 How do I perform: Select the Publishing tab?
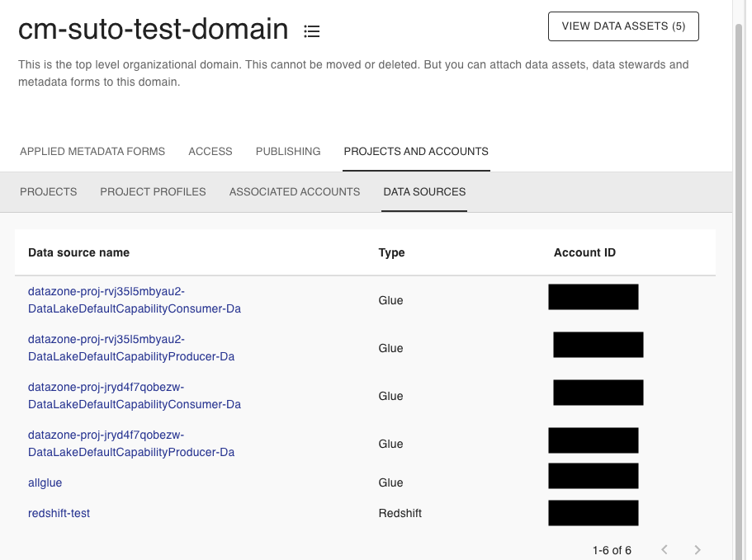pyautogui.click(x=288, y=152)
